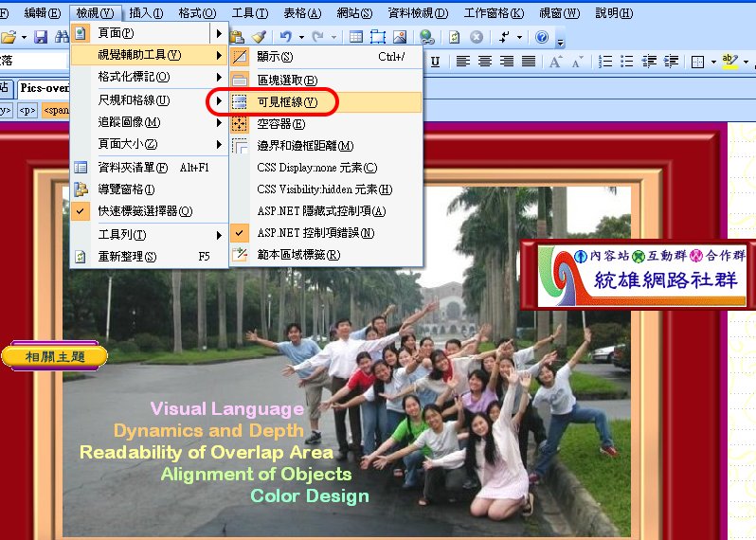756x540 pixels.
Task: Align text right
Action: click(506, 62)
